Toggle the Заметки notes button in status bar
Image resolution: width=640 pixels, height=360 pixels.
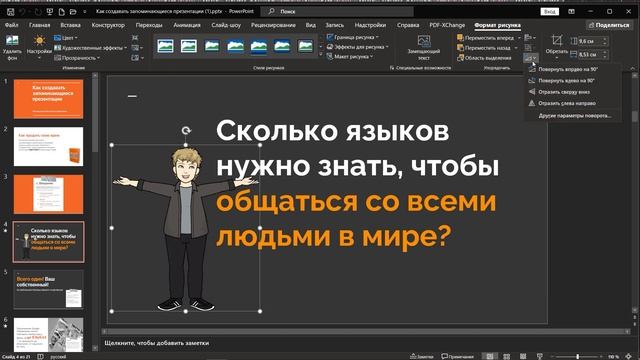click(422, 356)
